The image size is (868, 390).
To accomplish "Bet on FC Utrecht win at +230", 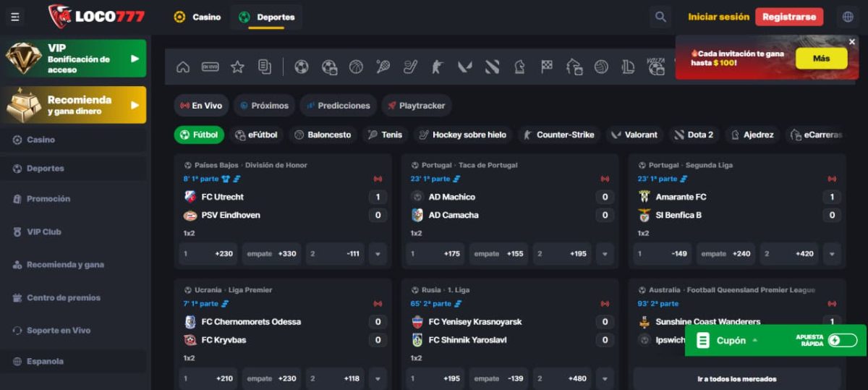I will click(x=209, y=254).
